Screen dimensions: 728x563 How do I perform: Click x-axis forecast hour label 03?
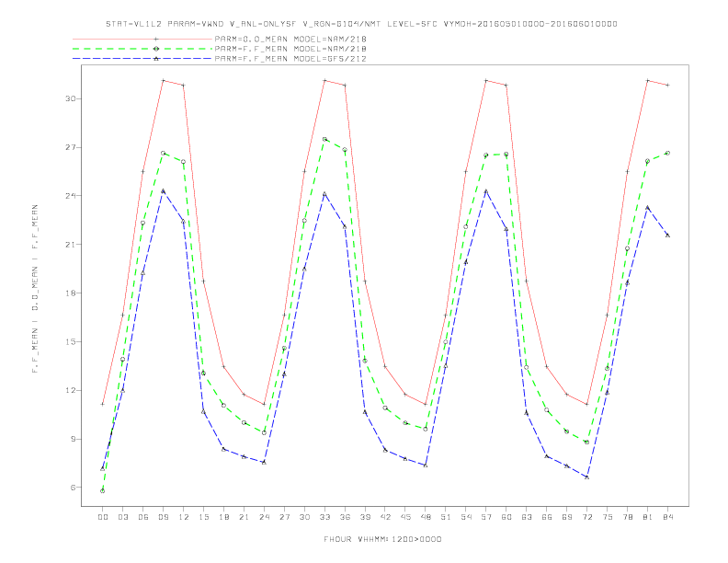(x=122, y=517)
